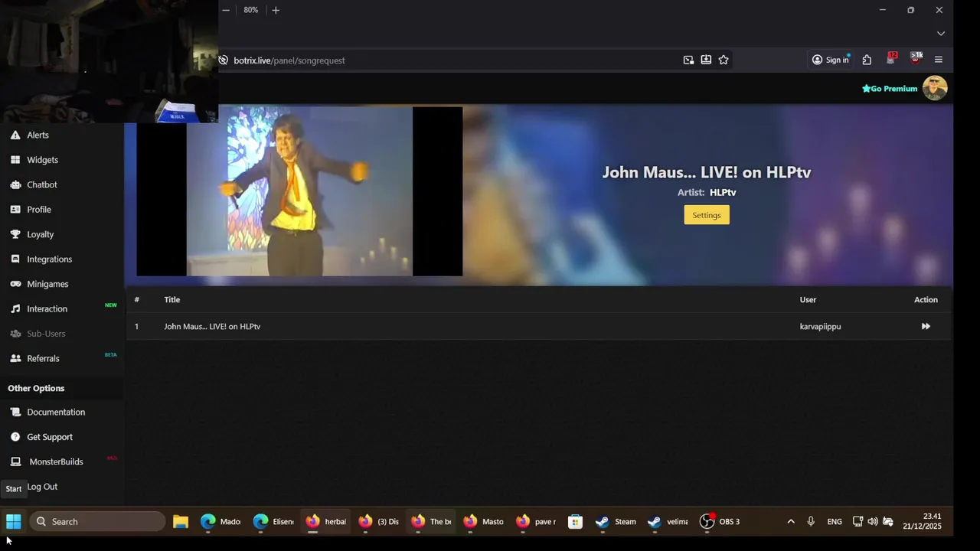Switch to the 'velima' Steam taskbar window

(x=668, y=522)
